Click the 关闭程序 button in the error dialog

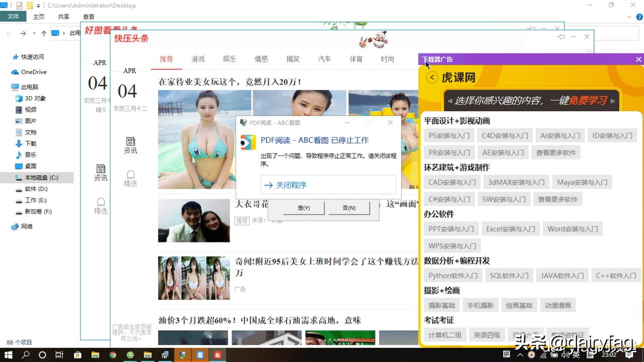[328, 185]
